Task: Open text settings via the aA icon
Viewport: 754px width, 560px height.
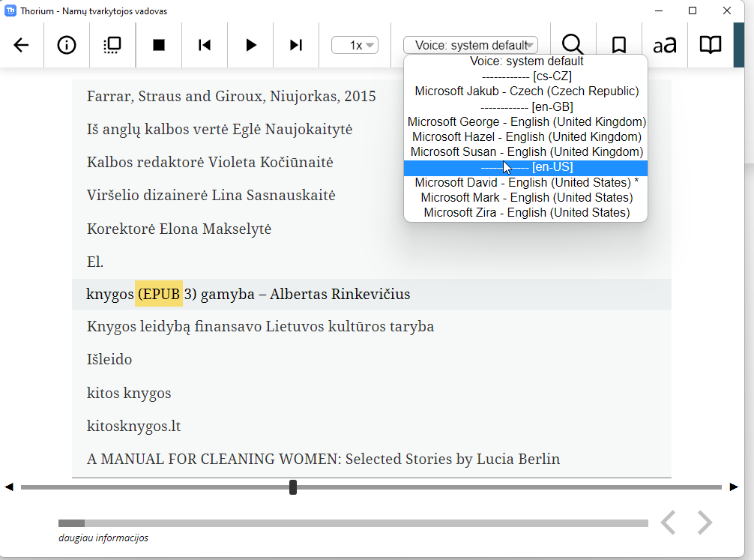Action: tap(664, 44)
